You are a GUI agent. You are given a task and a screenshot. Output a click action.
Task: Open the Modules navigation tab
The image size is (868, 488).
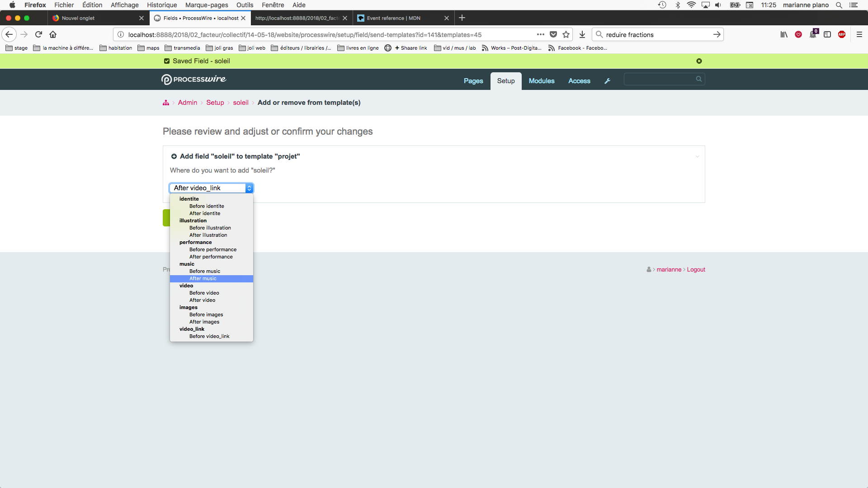click(542, 81)
